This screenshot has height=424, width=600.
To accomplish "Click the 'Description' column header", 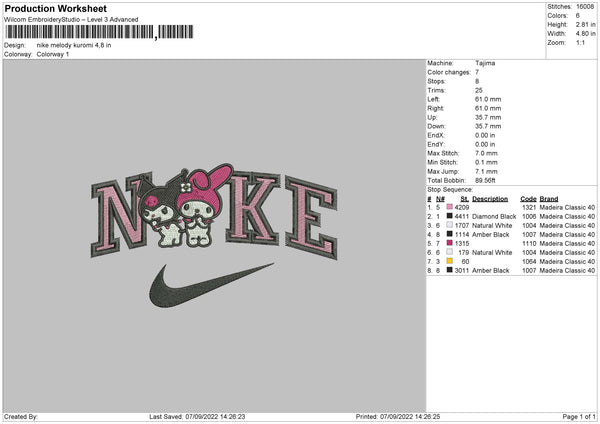I will tap(490, 199).
